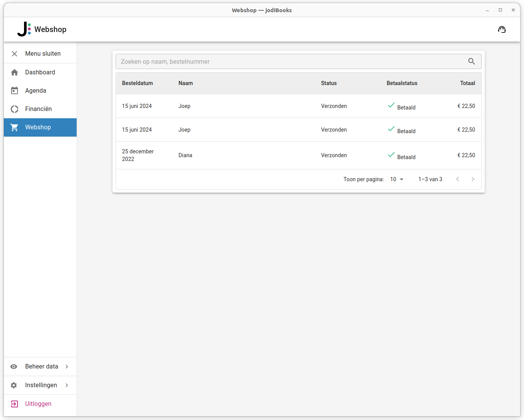
Task: Click the Instellingen gear icon
Action: tap(14, 385)
